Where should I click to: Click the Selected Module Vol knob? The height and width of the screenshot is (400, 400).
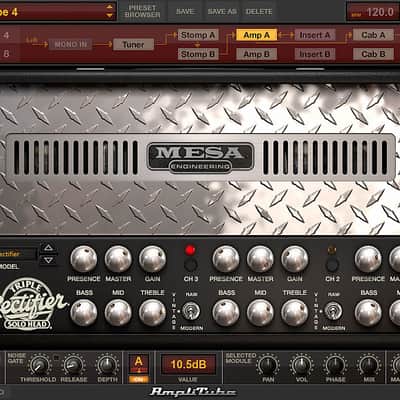(x=301, y=365)
